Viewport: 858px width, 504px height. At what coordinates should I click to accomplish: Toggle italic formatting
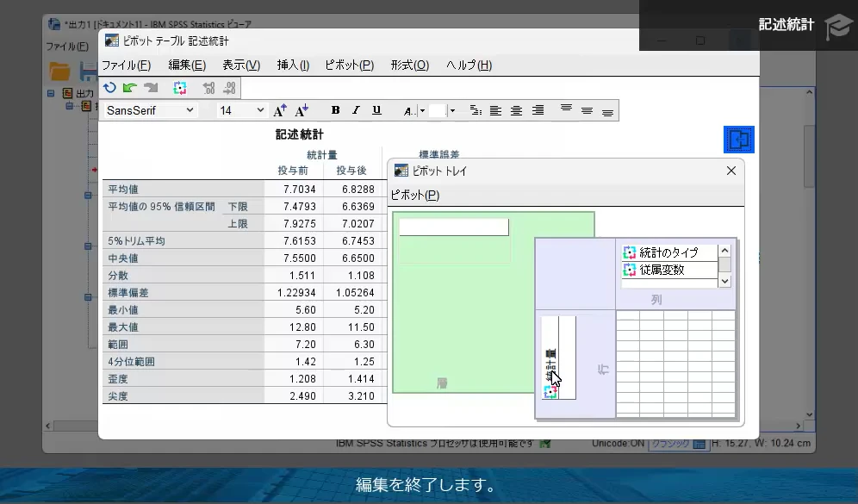click(x=355, y=109)
